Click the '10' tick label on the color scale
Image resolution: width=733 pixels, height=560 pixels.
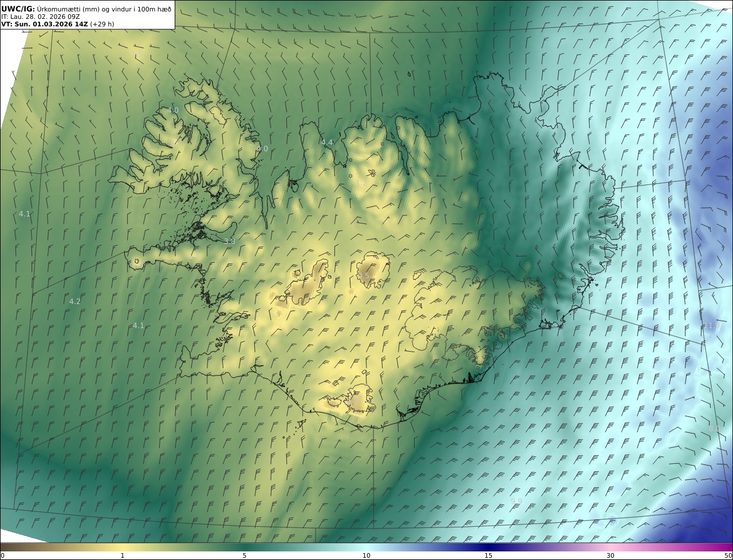[x=366, y=555]
